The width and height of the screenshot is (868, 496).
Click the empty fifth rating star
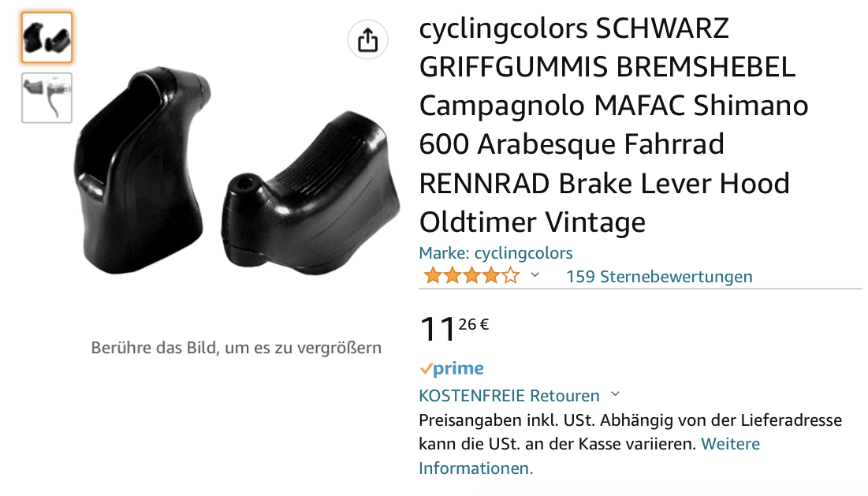click(511, 275)
